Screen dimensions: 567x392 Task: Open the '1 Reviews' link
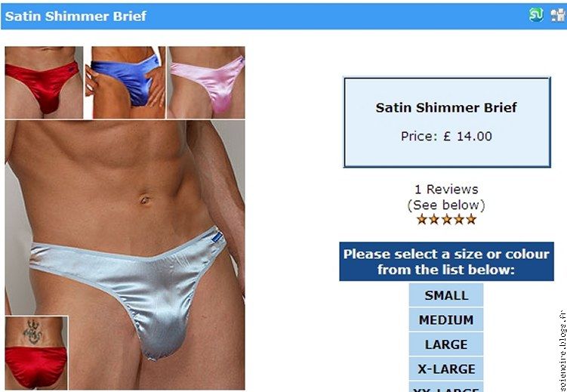[x=446, y=189]
